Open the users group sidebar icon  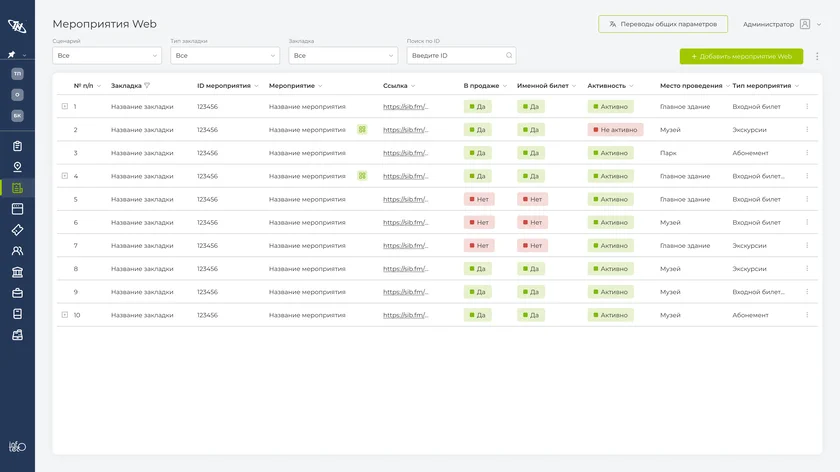[x=17, y=251]
